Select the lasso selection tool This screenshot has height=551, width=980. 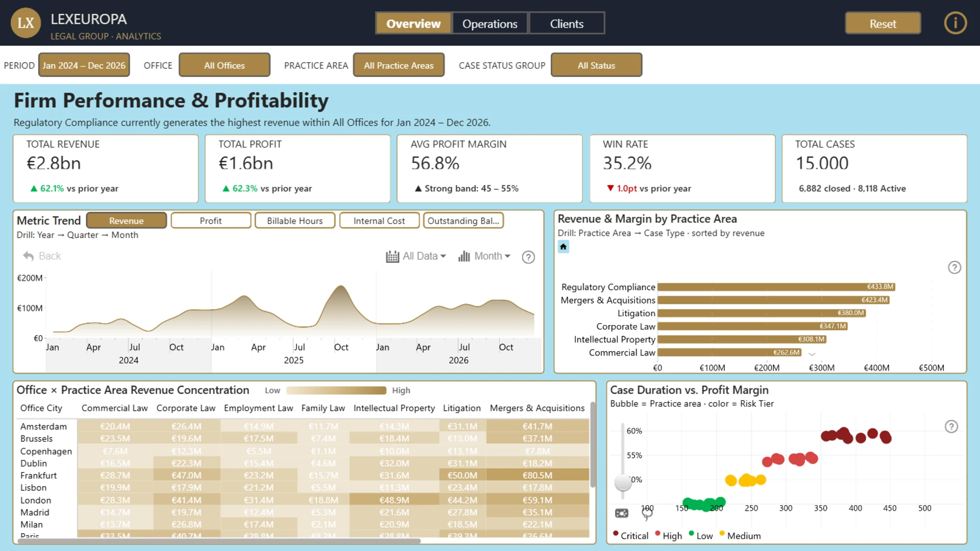647,513
